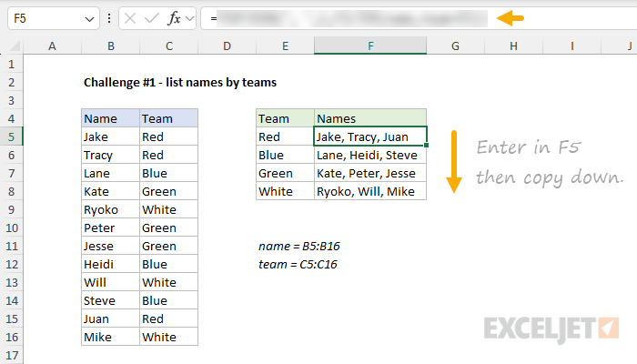Viewport: 637px width, 364px height.
Task: Select the cell containing Jesse
Action: 110,247
